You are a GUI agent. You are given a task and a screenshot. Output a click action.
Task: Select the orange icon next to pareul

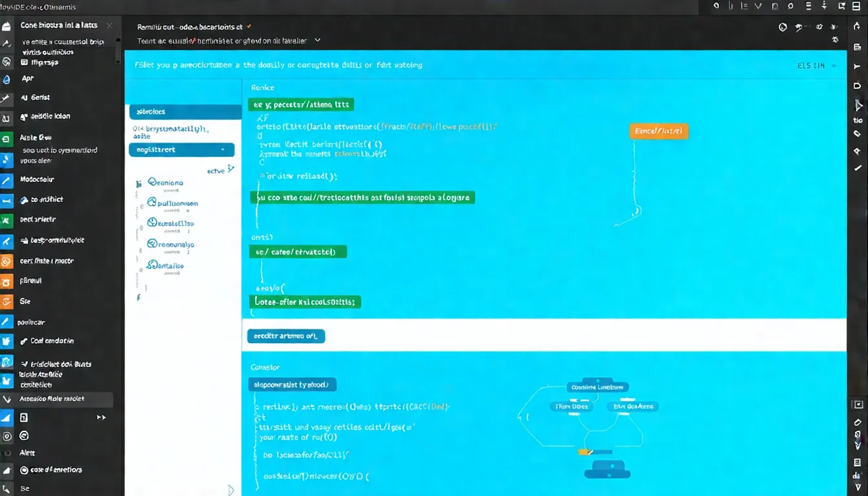[x=6, y=282]
